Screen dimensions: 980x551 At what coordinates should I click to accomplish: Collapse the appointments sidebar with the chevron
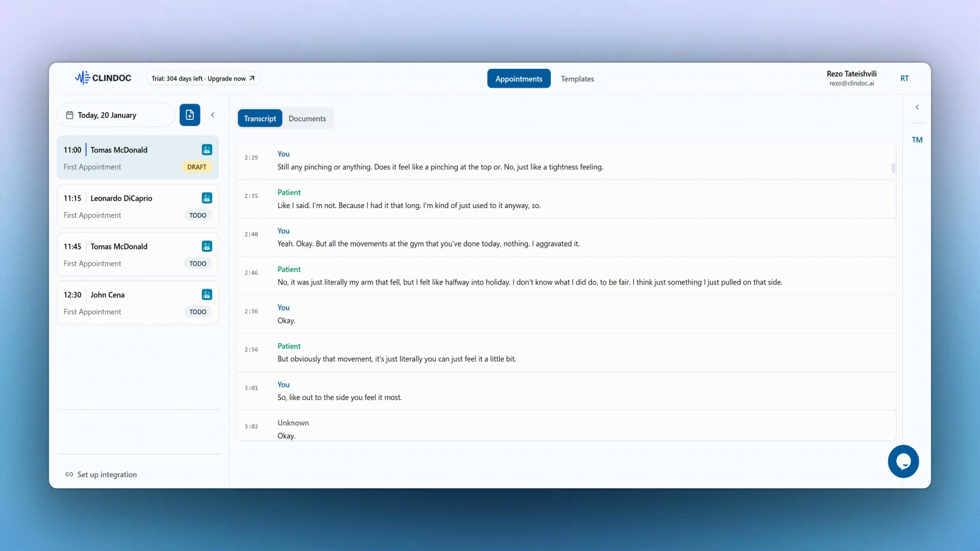213,115
